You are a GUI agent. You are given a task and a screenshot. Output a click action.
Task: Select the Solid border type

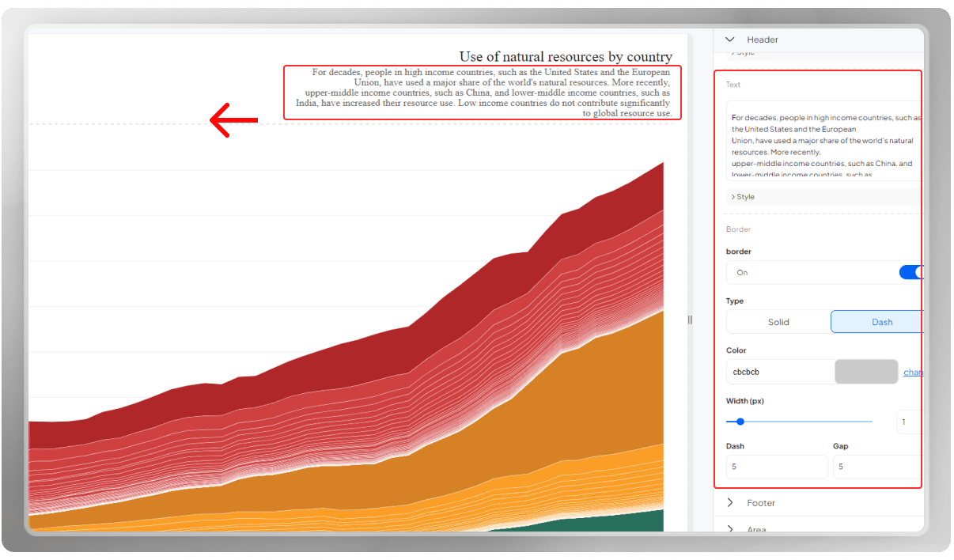[x=778, y=321]
